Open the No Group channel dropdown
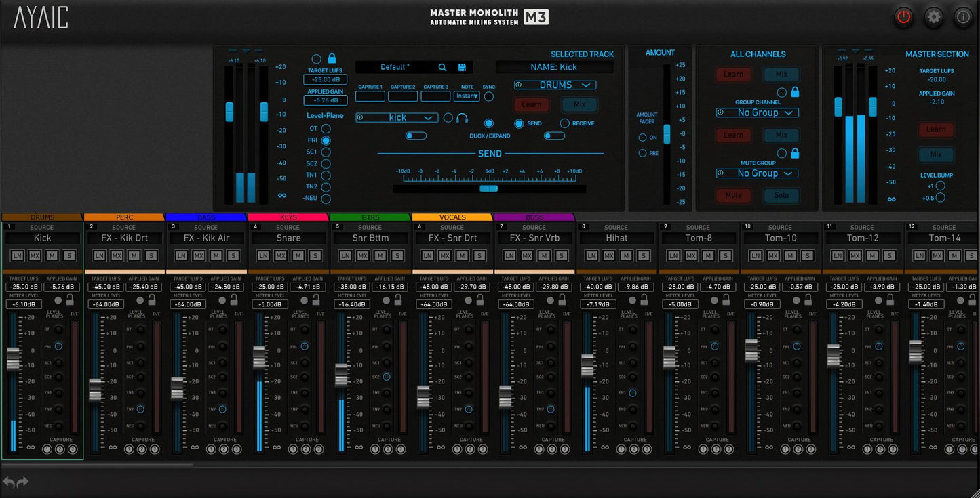This screenshot has width=980, height=498. click(757, 112)
